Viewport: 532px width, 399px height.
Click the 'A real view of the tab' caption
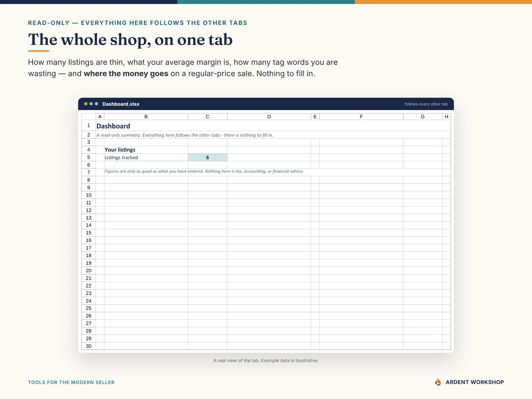click(266, 360)
